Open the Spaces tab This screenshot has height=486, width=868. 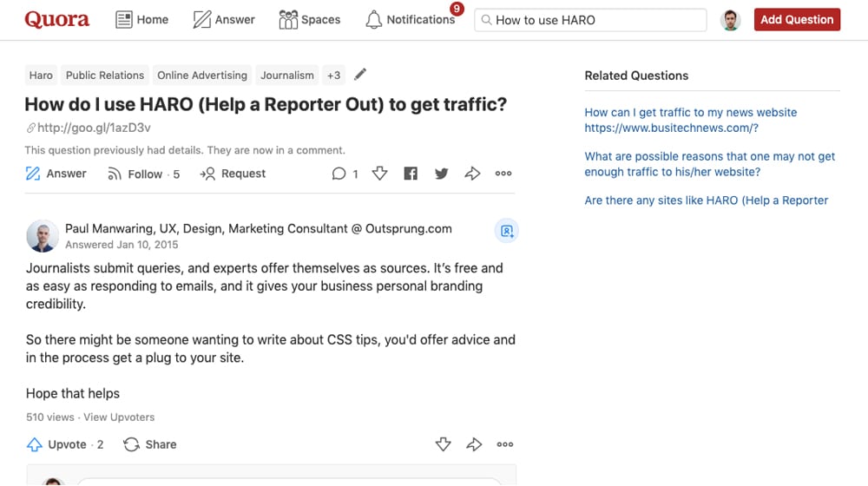pos(310,19)
